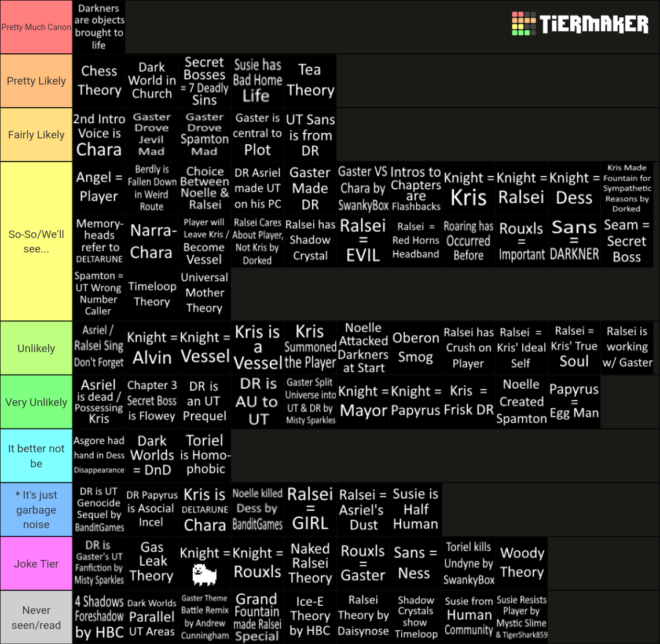Select 2nd Intro Voice is Chara tile

[99, 135]
